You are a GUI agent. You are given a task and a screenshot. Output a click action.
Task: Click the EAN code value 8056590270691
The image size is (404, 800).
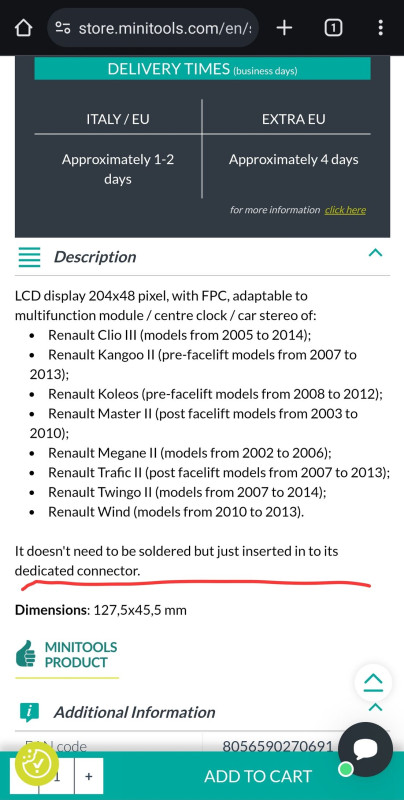coord(277,746)
